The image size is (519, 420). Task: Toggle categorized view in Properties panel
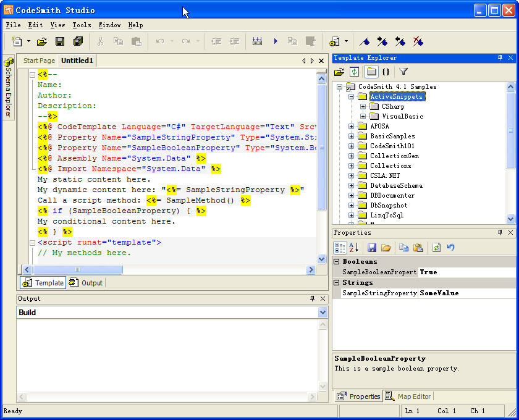[339, 248]
